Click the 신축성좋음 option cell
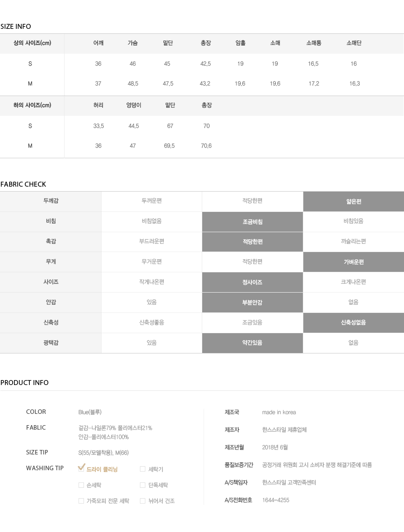 pos(152,322)
